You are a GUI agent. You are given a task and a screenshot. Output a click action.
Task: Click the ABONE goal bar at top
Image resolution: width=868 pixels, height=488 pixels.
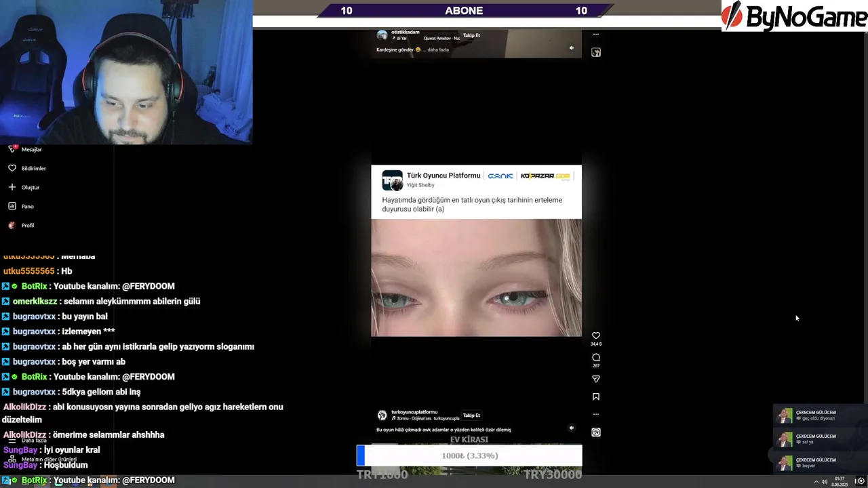(464, 10)
